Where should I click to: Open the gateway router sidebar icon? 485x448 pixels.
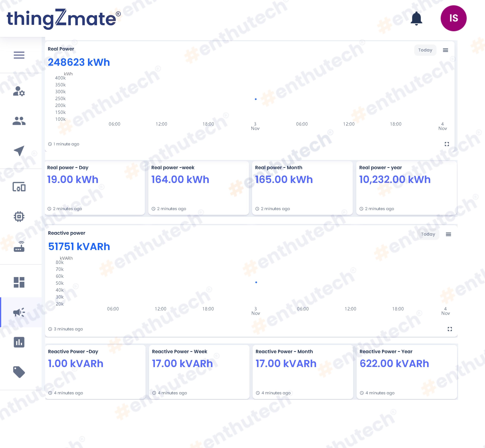(19, 246)
